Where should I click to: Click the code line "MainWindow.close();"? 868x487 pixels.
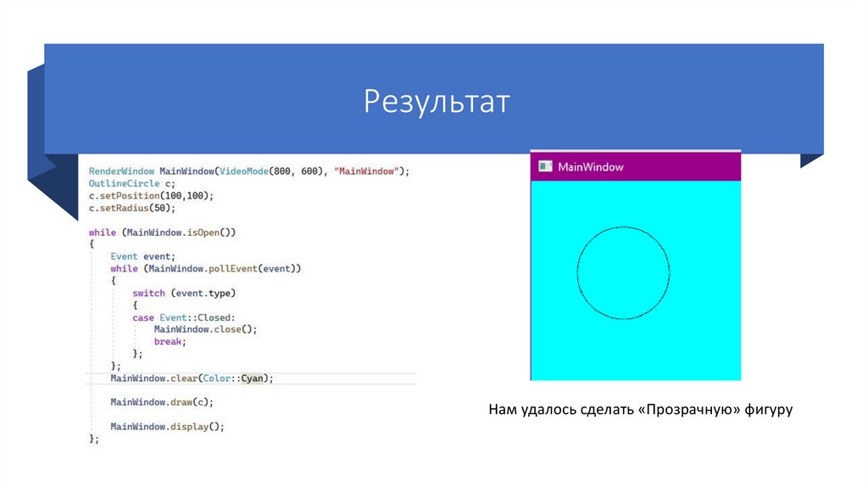click(x=205, y=329)
